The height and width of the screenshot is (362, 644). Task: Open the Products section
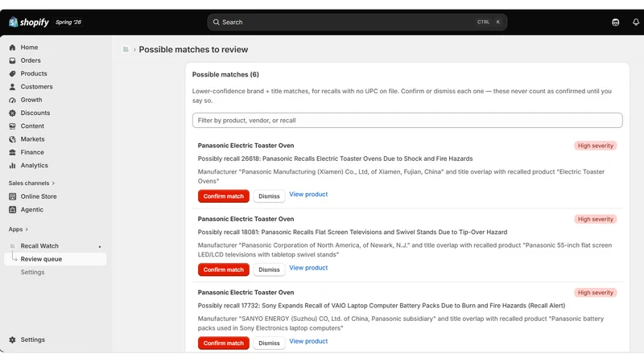click(34, 73)
